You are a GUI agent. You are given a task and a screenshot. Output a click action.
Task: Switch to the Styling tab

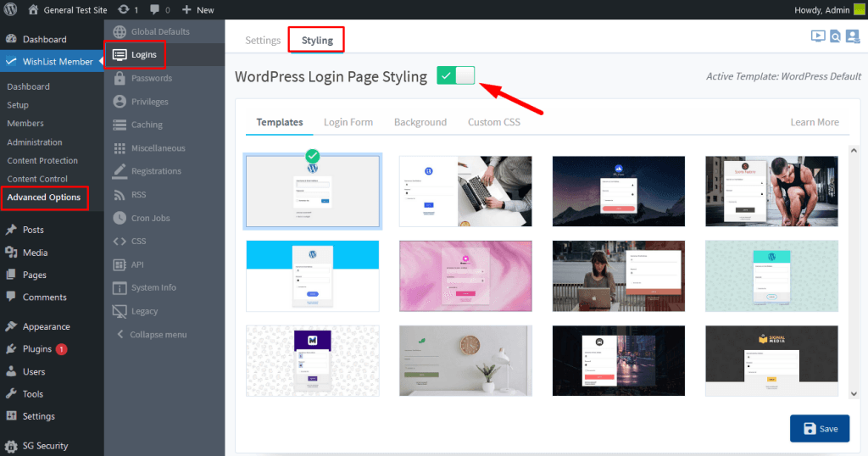coord(317,41)
